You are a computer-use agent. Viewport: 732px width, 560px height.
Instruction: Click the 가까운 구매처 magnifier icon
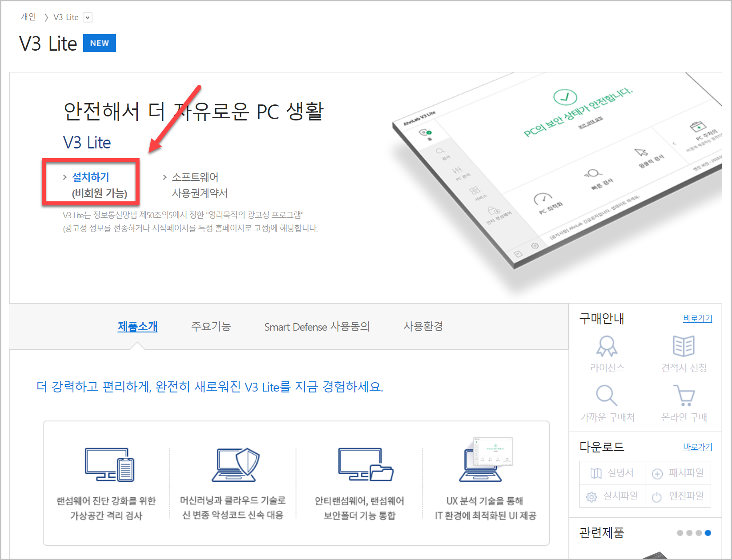click(x=607, y=395)
